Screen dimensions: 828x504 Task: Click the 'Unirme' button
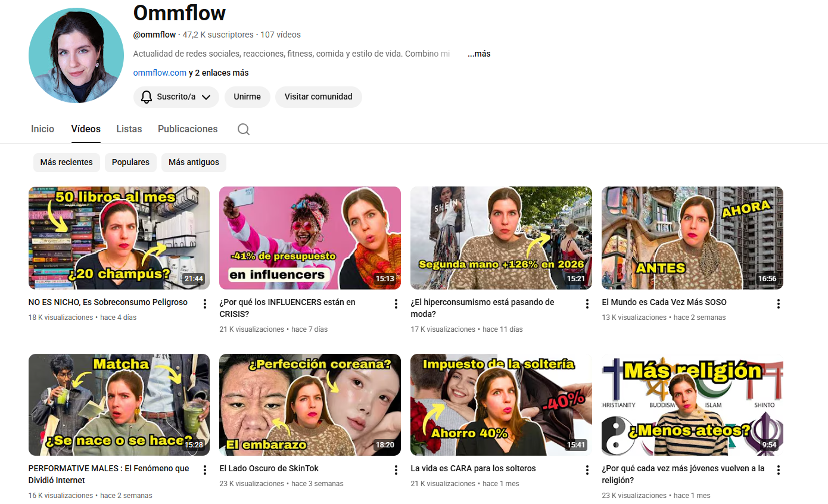click(x=247, y=97)
